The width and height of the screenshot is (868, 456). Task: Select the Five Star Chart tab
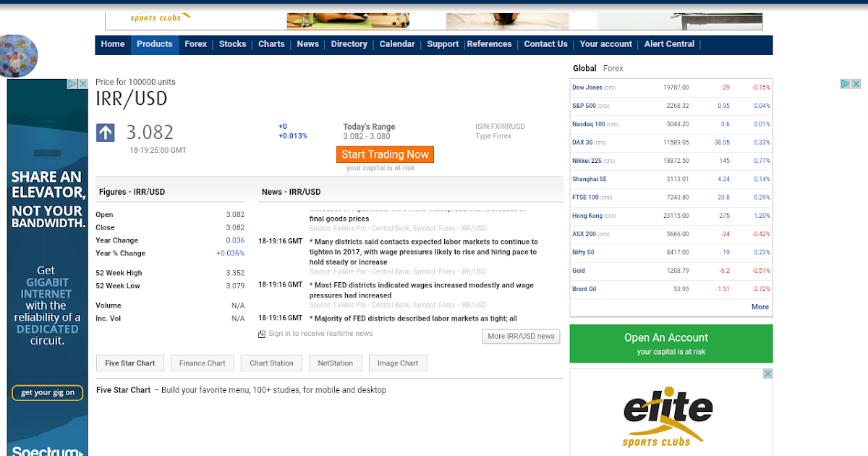pos(130,363)
